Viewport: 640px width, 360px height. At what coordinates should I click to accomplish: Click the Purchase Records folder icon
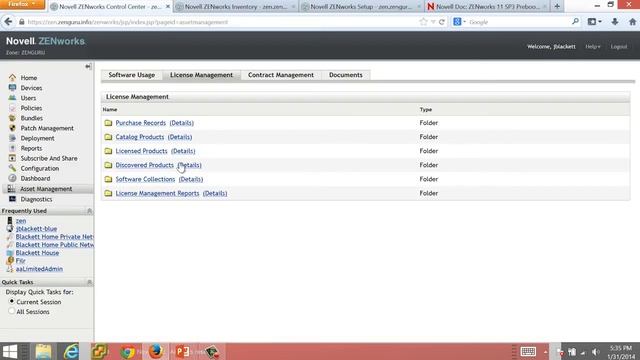click(108, 123)
